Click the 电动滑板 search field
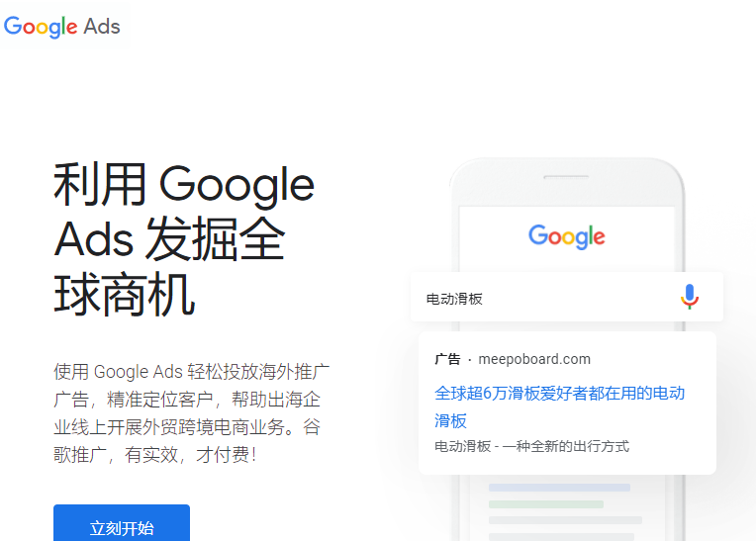The height and width of the screenshot is (541, 756). click(x=567, y=298)
